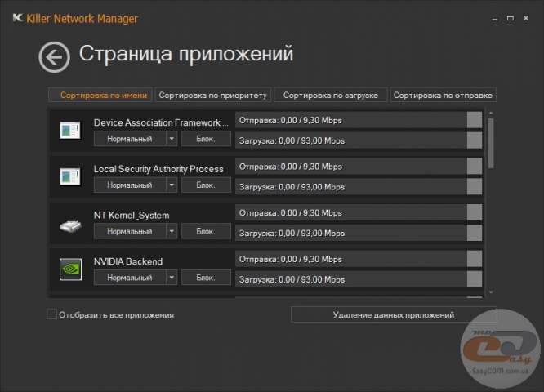Select the Device Association Framework app icon

coord(70,130)
